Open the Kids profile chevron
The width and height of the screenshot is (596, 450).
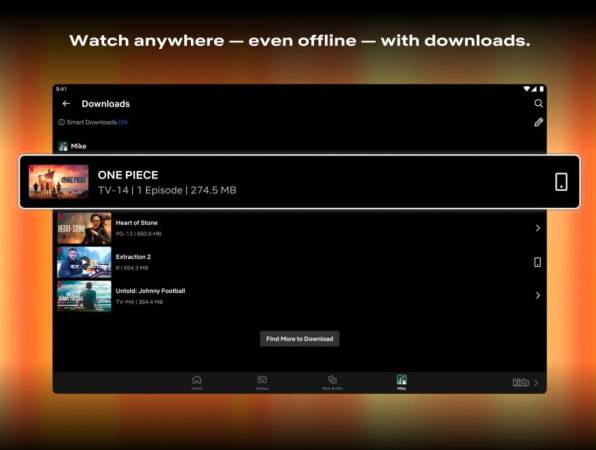tap(536, 383)
